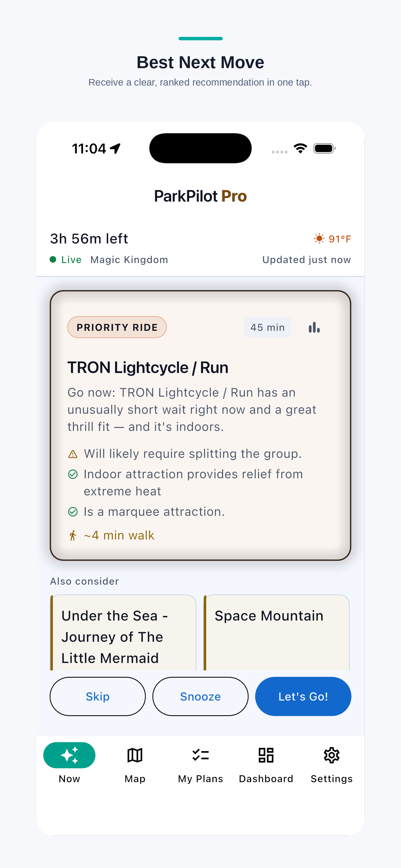Open My Plans checklist icon
The width and height of the screenshot is (401, 868).
[201, 755]
